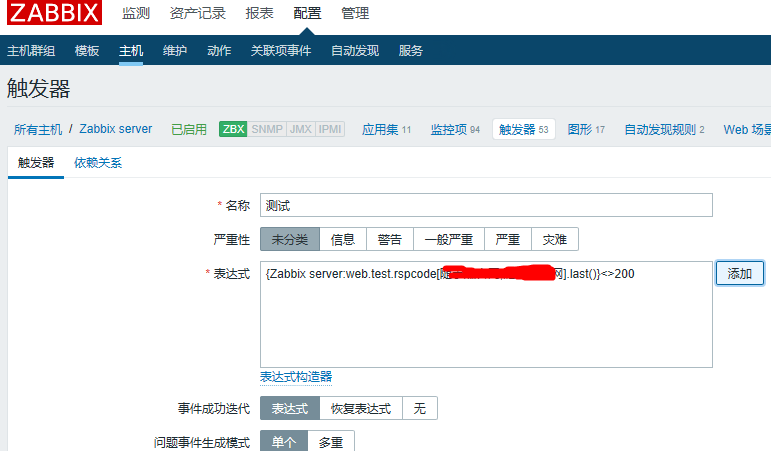Select 多重 problem generation mode
Screen dimensions: 771x451
pos(331,442)
